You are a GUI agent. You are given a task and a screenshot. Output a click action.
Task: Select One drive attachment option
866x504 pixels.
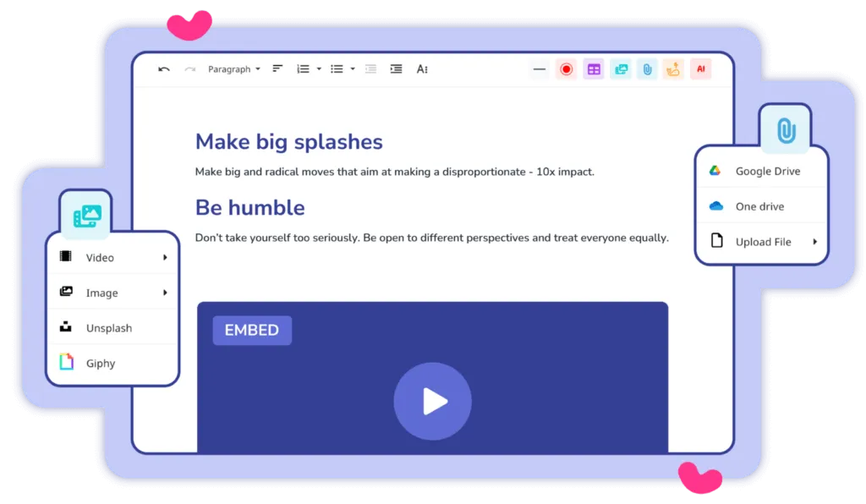[x=762, y=206]
